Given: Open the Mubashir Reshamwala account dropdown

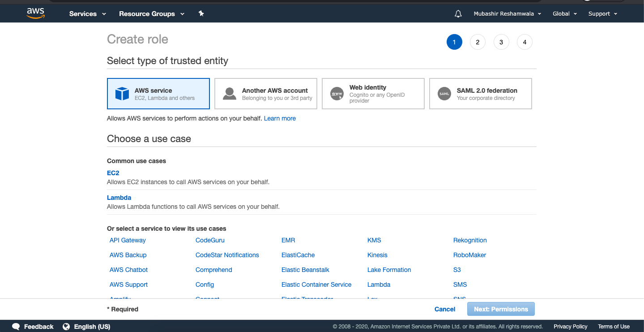Looking at the screenshot, I should click(508, 14).
